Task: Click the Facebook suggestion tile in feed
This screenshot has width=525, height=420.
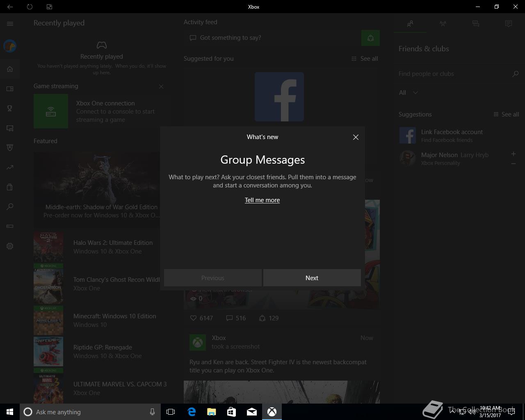Action: tap(279, 97)
